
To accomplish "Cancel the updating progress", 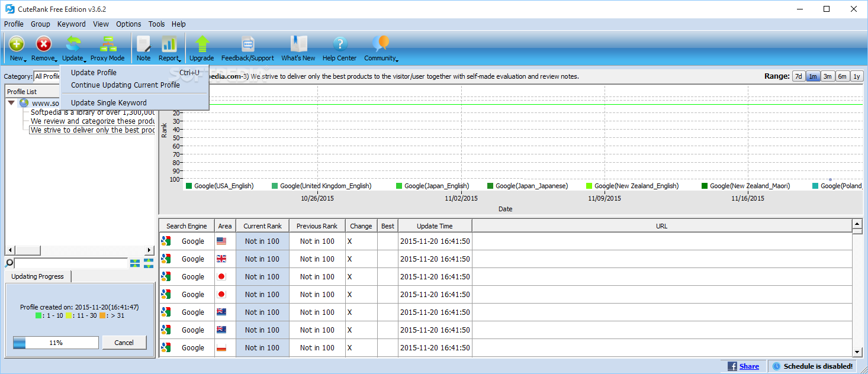I will coord(124,343).
